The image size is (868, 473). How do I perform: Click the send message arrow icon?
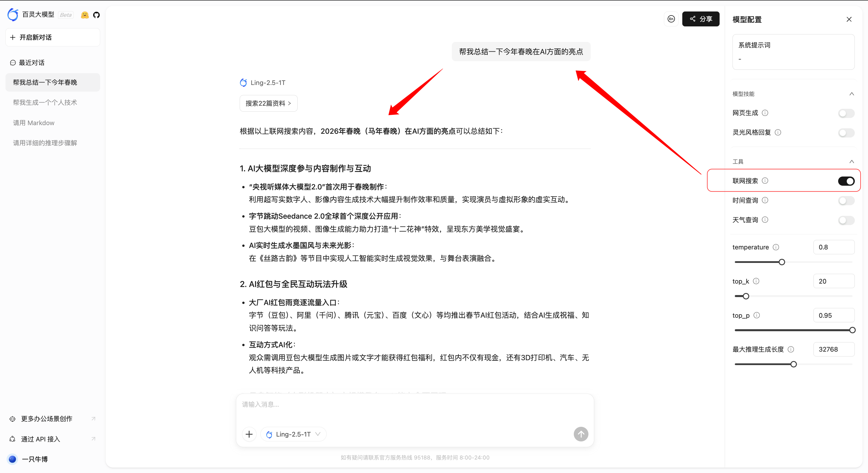coord(581,434)
